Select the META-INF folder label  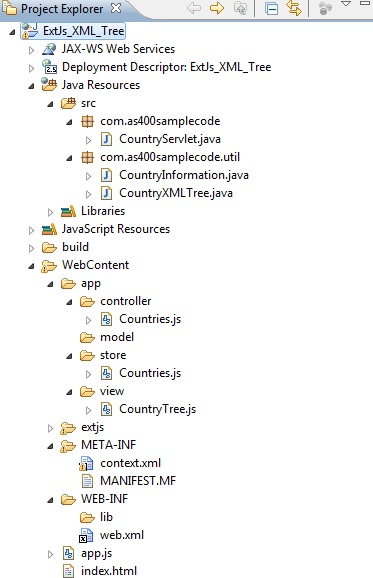click(x=108, y=445)
